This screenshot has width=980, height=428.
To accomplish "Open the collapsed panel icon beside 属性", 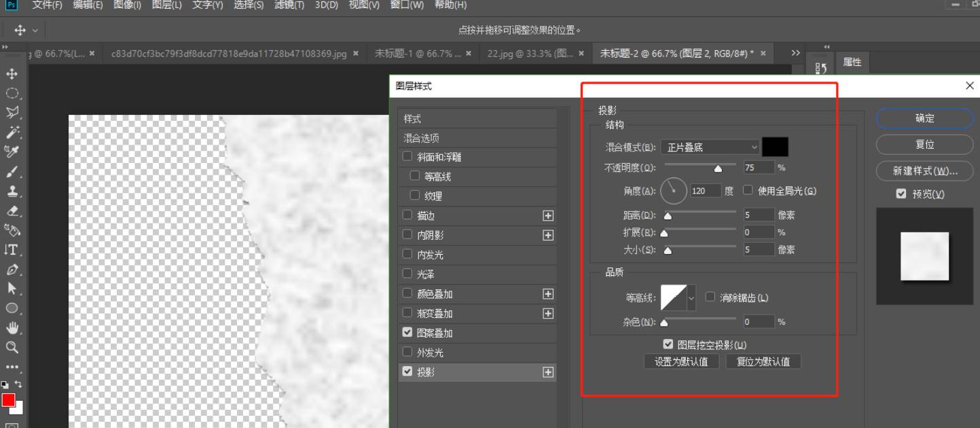I will pyautogui.click(x=820, y=68).
